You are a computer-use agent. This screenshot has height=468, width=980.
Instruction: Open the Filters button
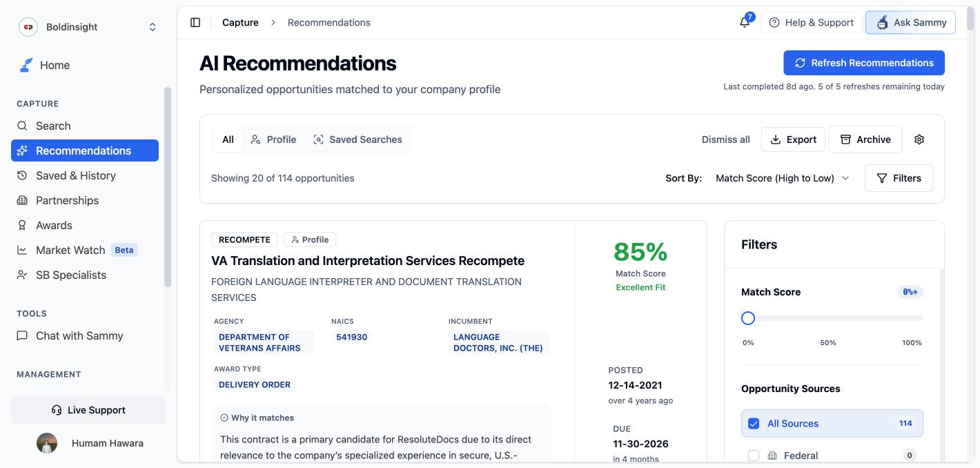coord(899,178)
